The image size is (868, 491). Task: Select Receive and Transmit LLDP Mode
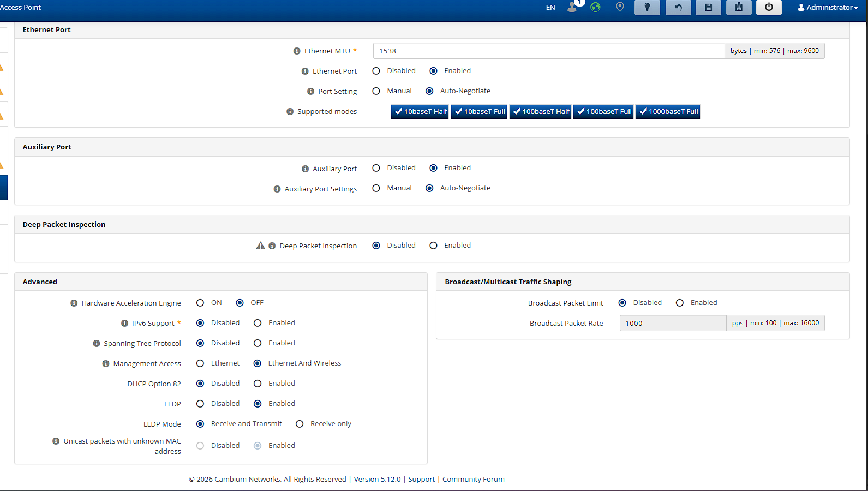tap(200, 424)
